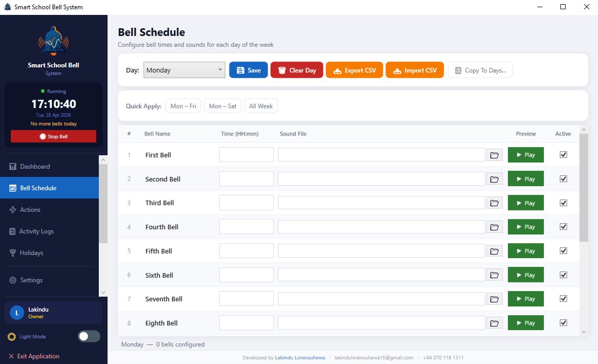Click sidebar menu scroll down arrow
The image size is (598, 364).
point(103,293)
